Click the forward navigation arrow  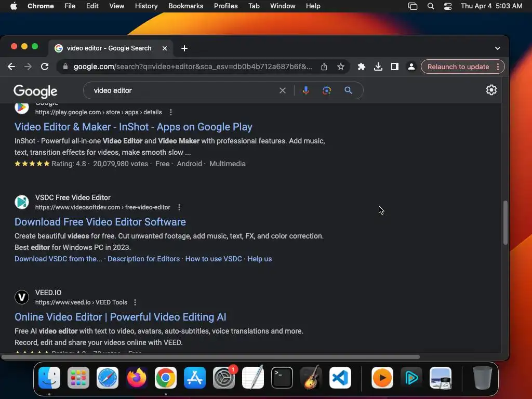(x=28, y=66)
